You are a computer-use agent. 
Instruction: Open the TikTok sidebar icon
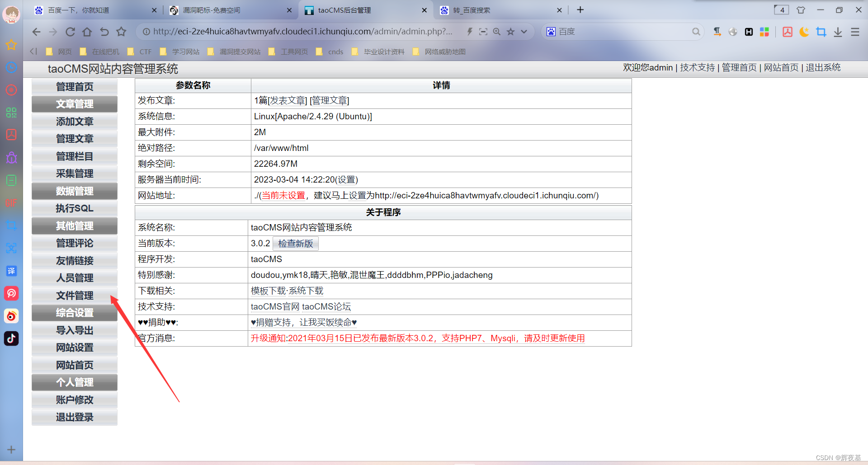point(11,338)
